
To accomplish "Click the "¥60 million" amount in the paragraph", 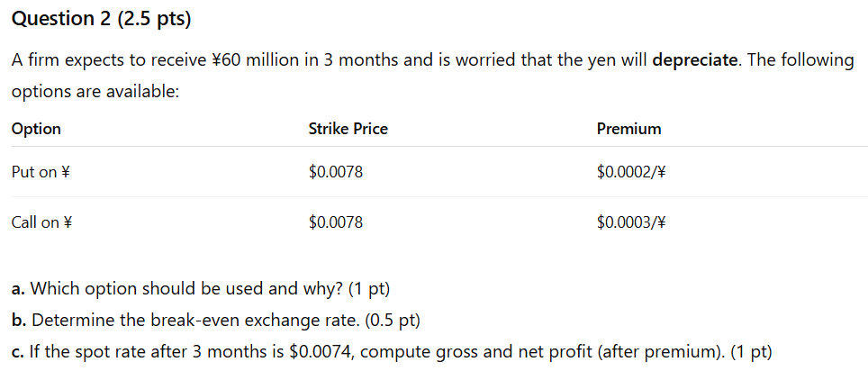I will pos(255,60).
